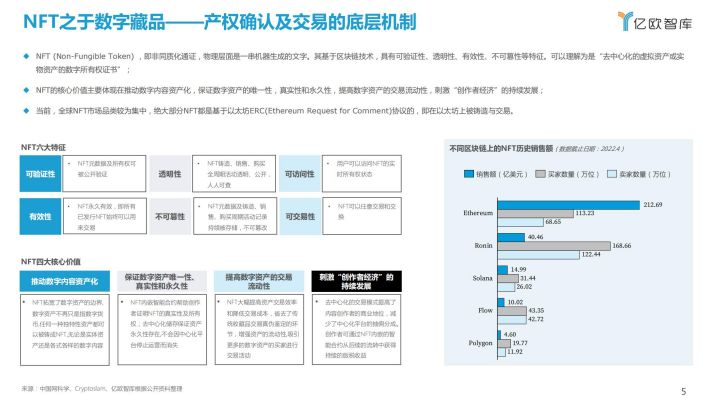Click the 提高数字资产的交易流动性 header

coord(259,281)
